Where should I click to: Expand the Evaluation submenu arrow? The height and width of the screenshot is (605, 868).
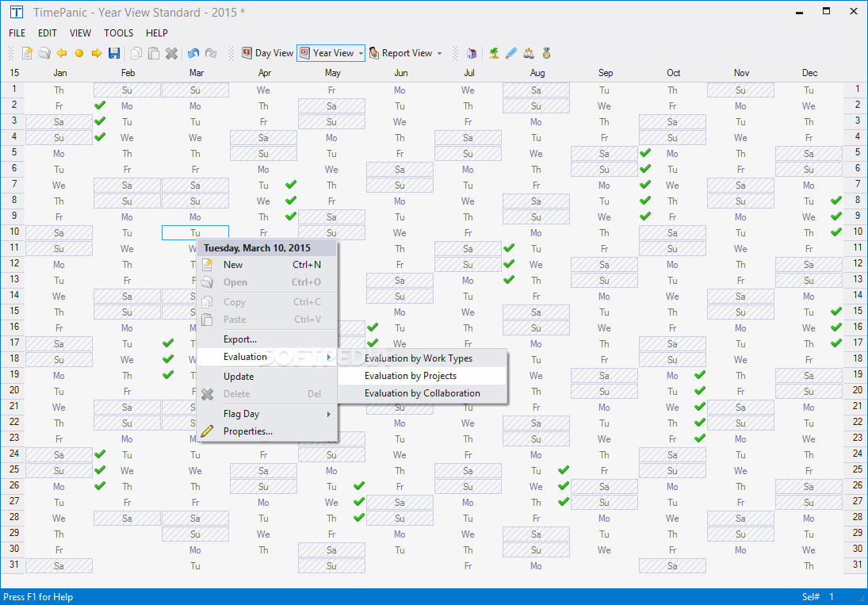point(329,357)
